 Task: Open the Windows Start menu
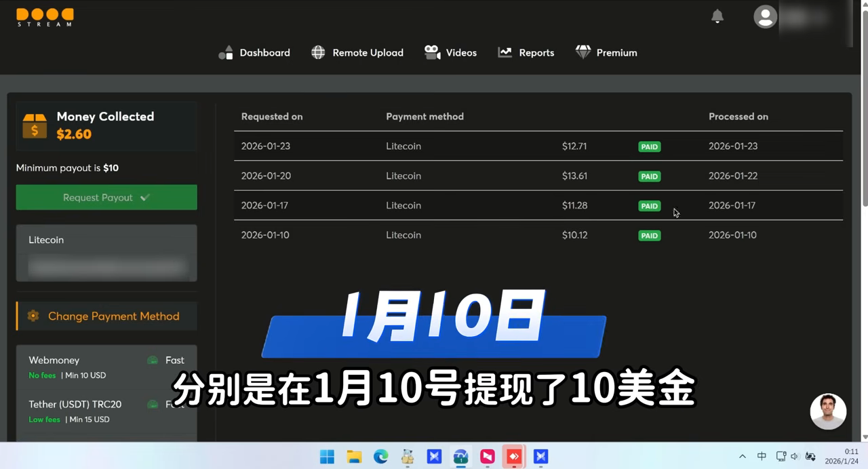click(327, 457)
